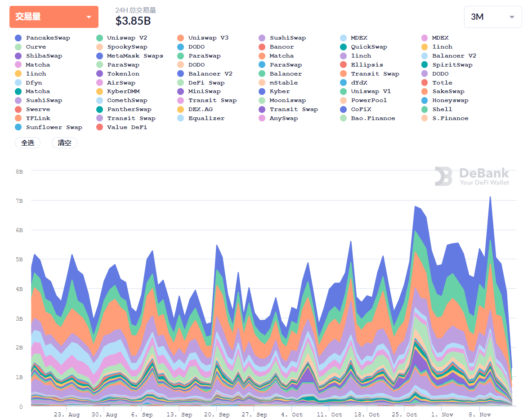Select the Value DeFi legend label

click(127, 127)
